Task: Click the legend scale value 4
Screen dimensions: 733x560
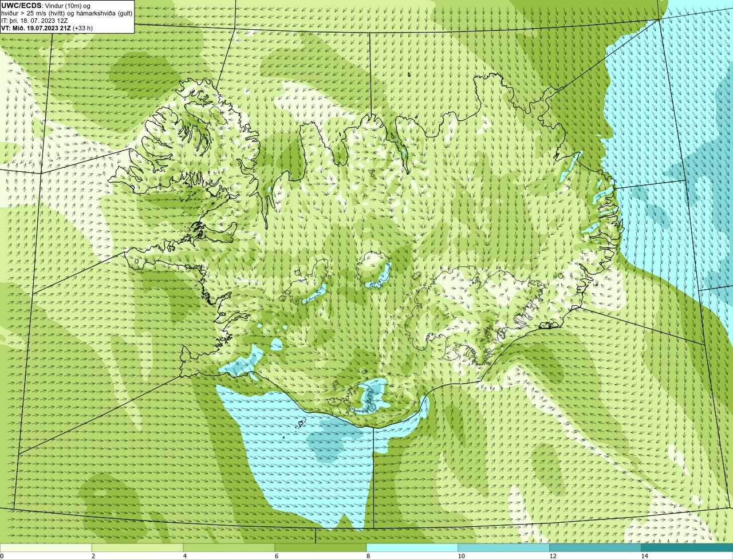Action: click(x=184, y=556)
